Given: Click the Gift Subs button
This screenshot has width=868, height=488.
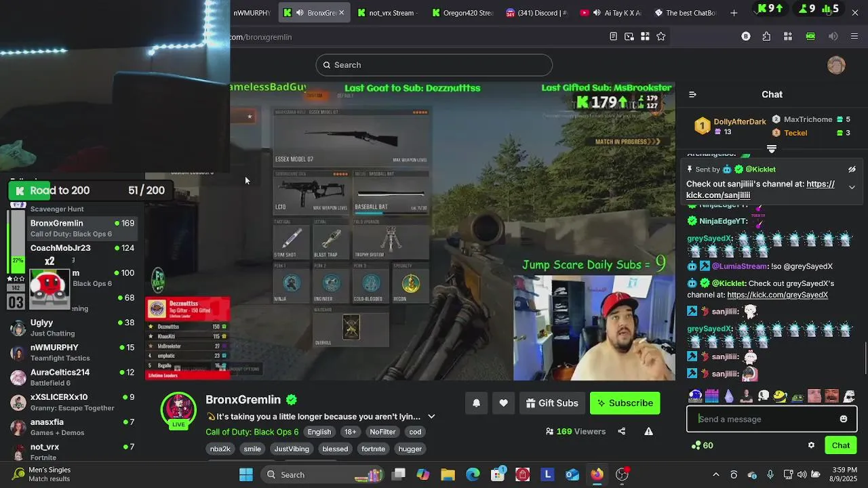Looking at the screenshot, I should click(x=552, y=403).
